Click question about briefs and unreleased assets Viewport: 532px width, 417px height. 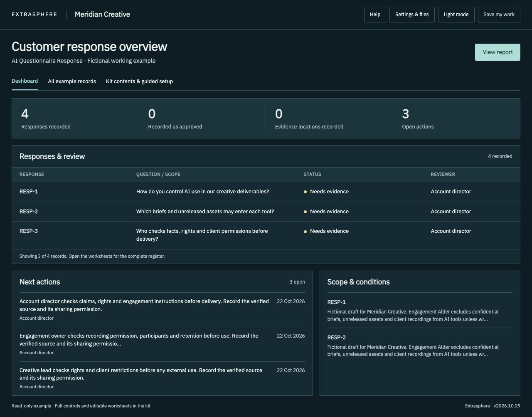[205, 212]
